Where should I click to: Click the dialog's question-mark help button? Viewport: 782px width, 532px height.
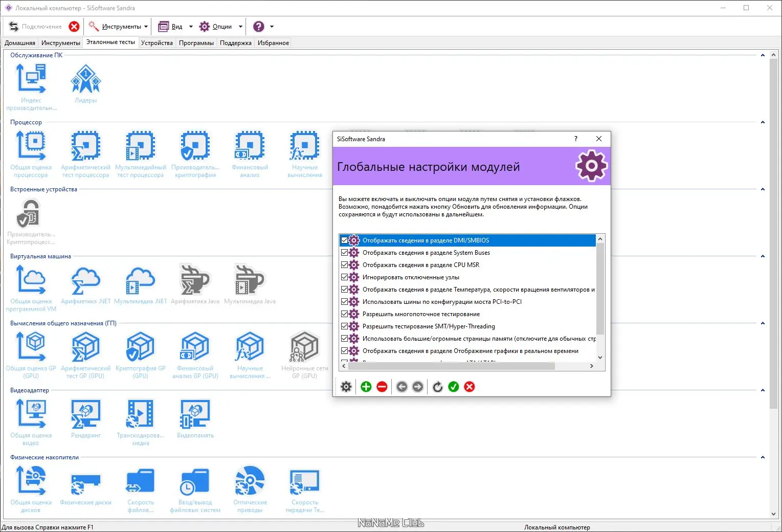pos(576,139)
